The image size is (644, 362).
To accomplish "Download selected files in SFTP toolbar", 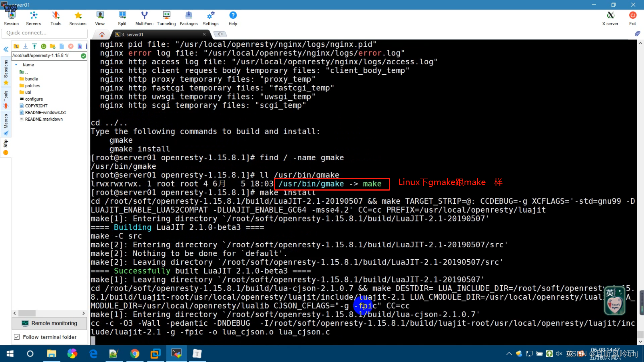I will (x=25, y=46).
